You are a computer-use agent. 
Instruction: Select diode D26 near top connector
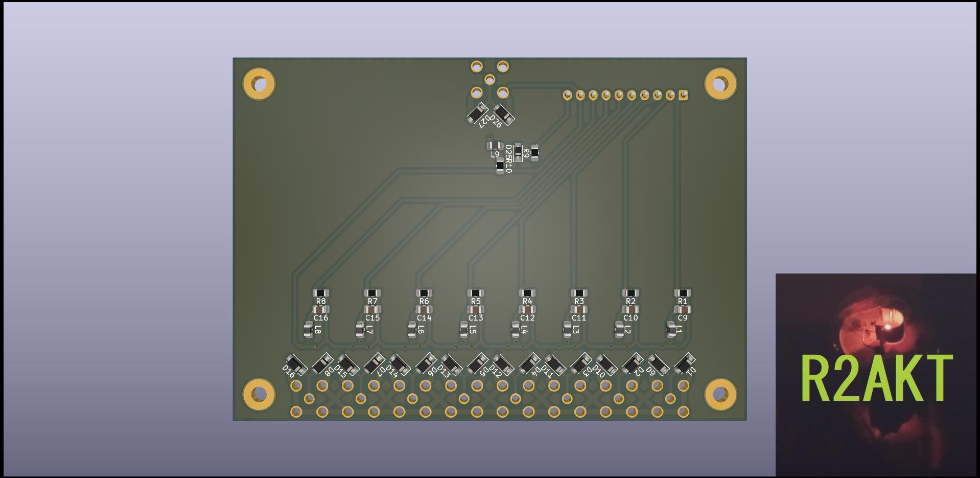[503, 115]
